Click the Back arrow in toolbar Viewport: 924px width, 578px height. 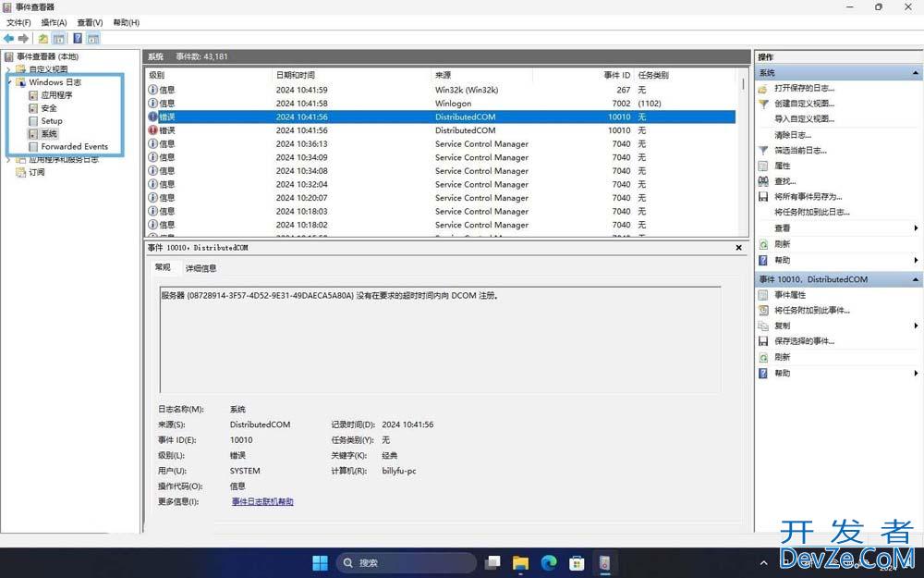[9, 39]
